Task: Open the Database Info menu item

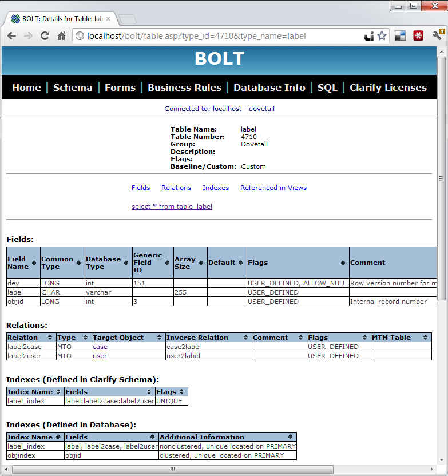Action: pyautogui.click(x=269, y=88)
